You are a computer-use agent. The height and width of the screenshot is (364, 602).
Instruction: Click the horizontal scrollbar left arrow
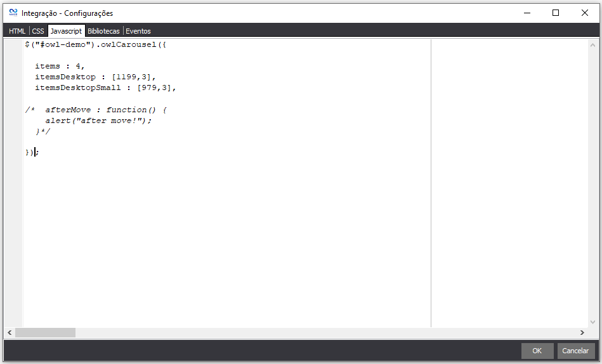point(10,333)
